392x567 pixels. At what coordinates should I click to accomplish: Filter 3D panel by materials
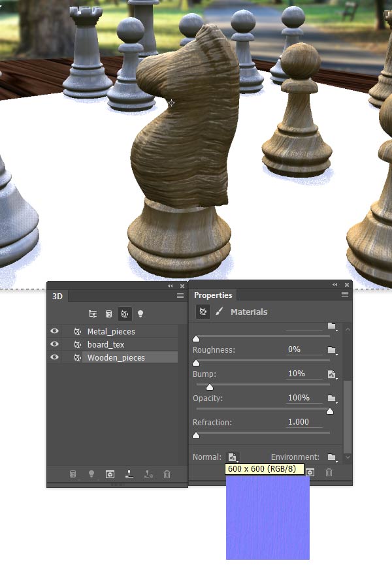click(125, 314)
